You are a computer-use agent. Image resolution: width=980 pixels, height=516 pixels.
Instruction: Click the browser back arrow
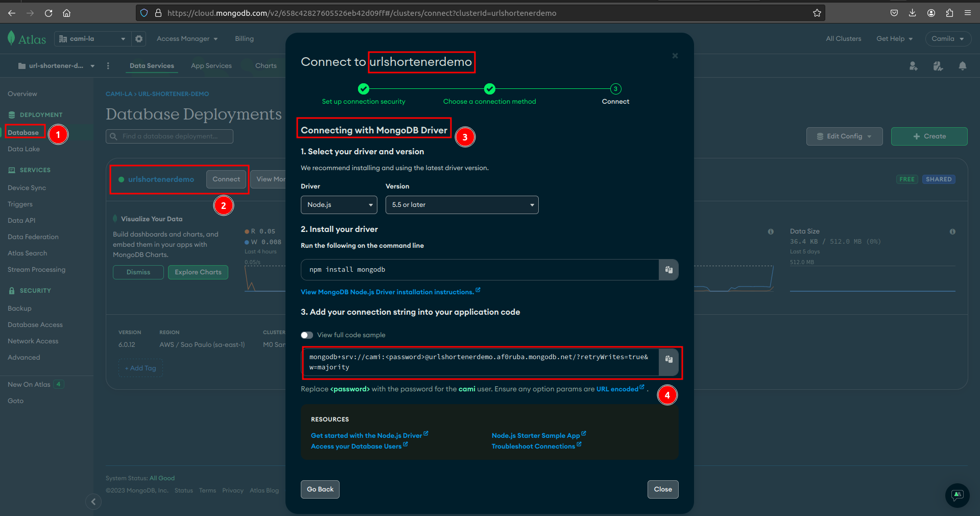click(x=12, y=13)
